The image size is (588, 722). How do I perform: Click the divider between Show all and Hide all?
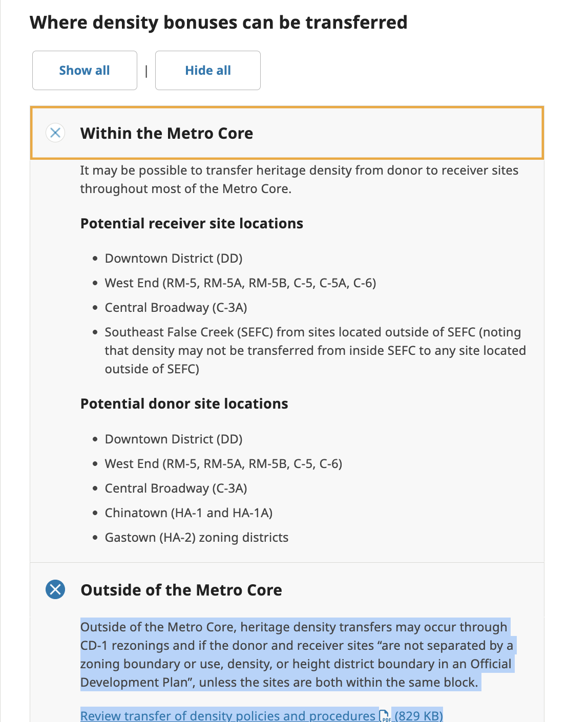[x=146, y=71]
